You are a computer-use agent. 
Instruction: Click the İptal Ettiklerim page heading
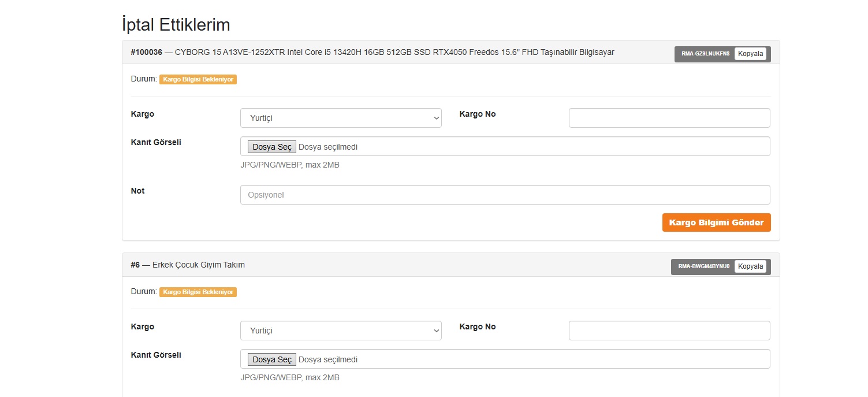(176, 25)
